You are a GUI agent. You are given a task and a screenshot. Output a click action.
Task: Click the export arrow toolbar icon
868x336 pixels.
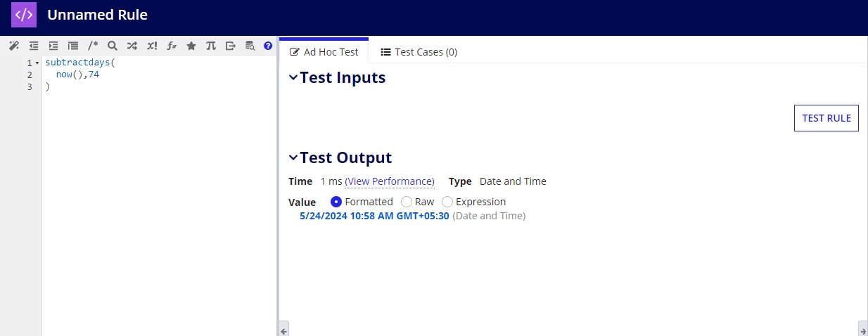point(230,46)
